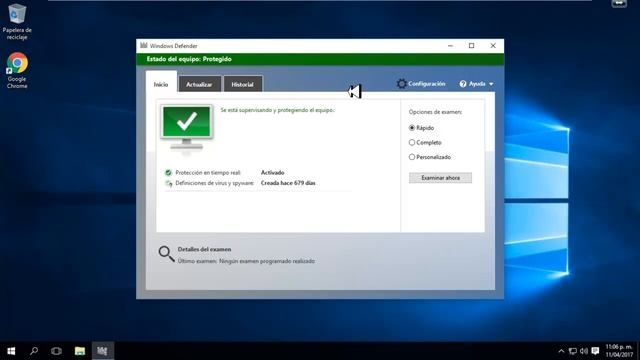The width and height of the screenshot is (640, 360).
Task: Open the Historial tab
Action: tap(243, 84)
